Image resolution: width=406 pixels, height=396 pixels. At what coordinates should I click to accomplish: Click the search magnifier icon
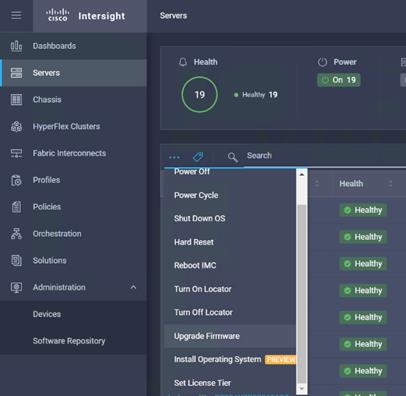pos(233,157)
